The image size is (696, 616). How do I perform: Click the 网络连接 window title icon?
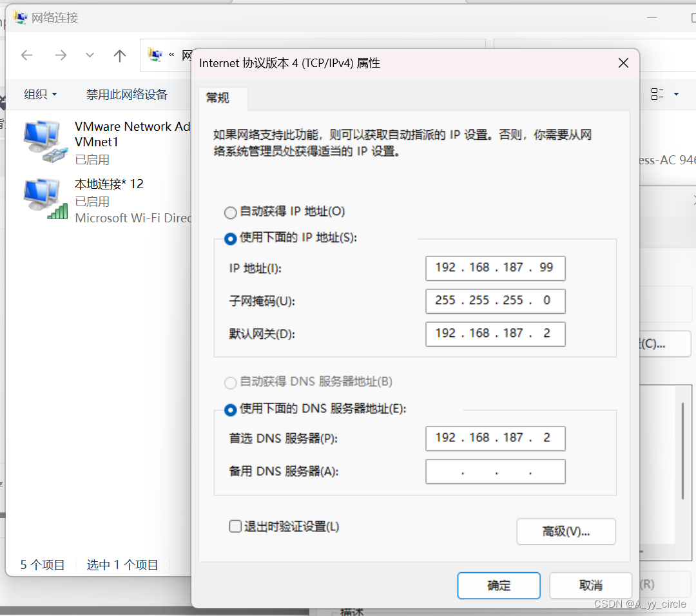[x=19, y=17]
